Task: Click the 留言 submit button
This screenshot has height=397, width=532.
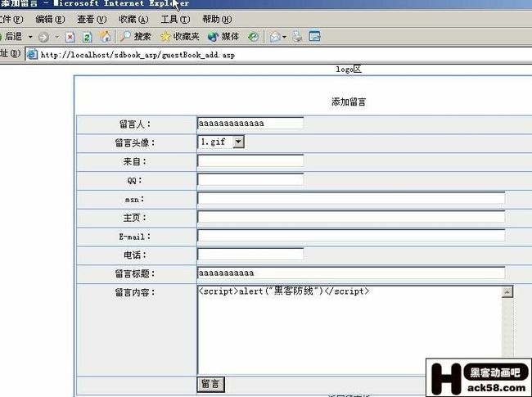Action: tap(210, 384)
